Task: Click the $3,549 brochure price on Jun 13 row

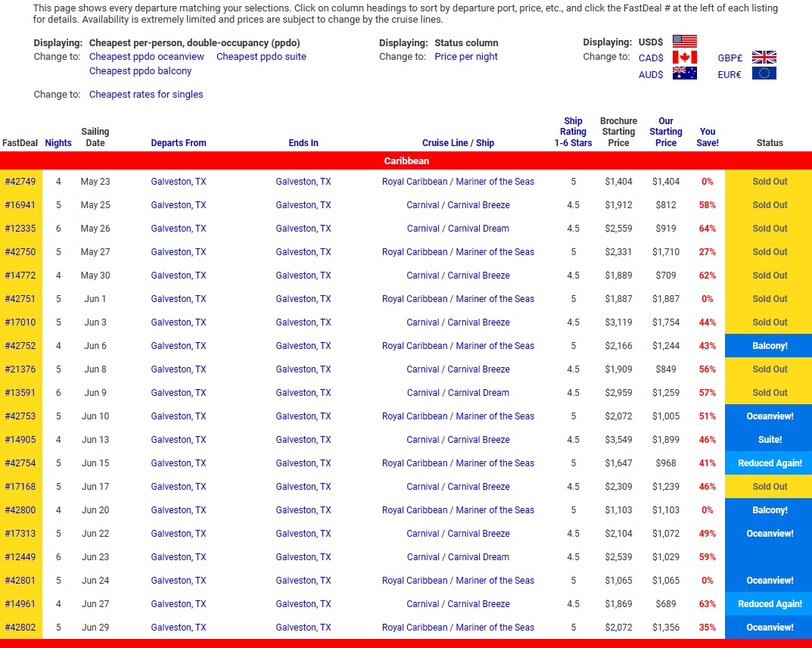Action: pos(618,440)
